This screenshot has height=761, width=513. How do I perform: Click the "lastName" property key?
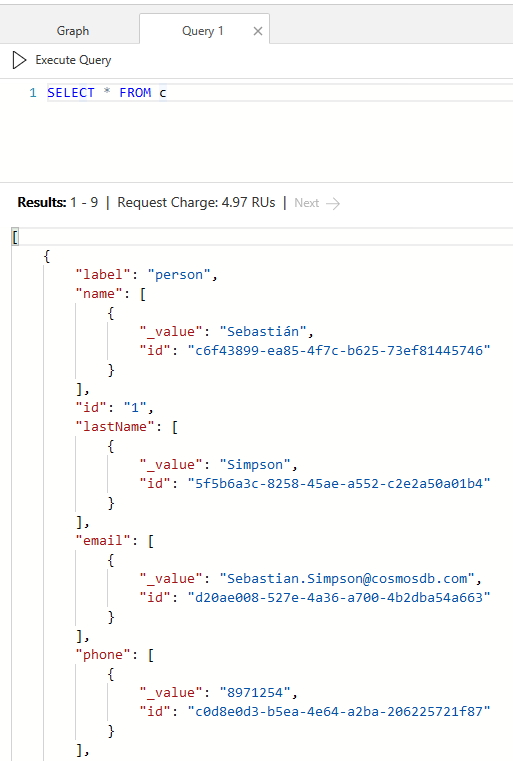pos(115,427)
